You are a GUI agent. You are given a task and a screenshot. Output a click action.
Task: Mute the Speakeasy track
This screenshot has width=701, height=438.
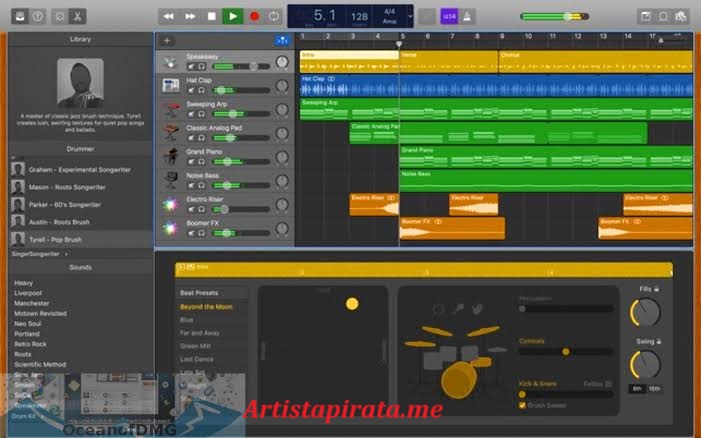[191, 67]
